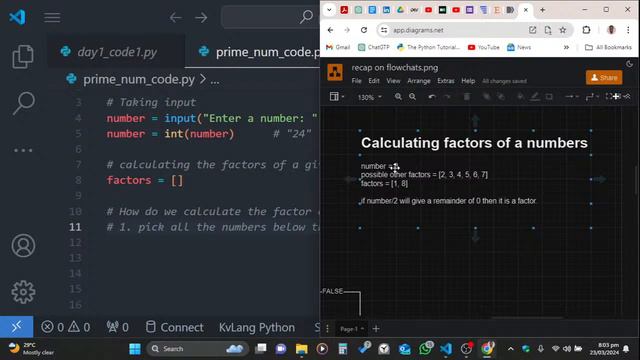Show additional views via ellipsis in activity bar
Image resolution: width=640 pixels, height=360 pixels.
coord(23,150)
